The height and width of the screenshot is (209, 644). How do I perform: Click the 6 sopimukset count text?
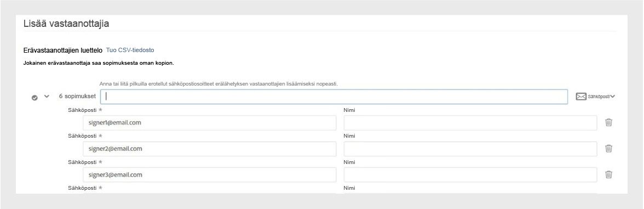point(77,97)
